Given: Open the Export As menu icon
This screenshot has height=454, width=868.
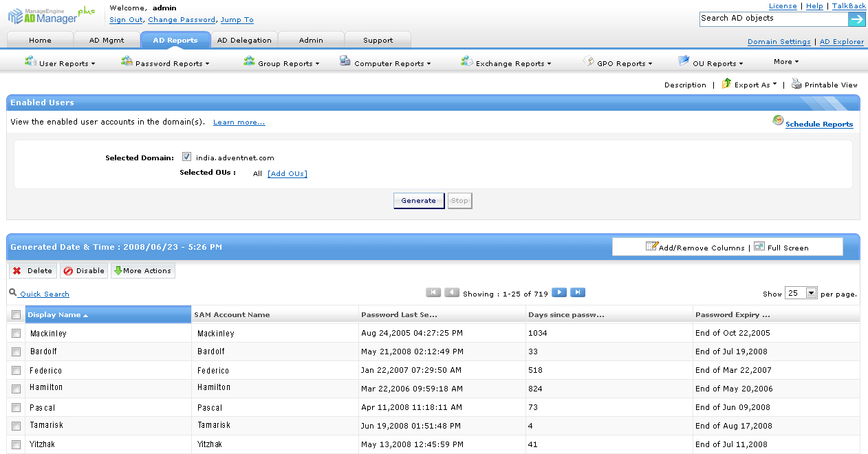Looking at the screenshot, I should [x=725, y=84].
